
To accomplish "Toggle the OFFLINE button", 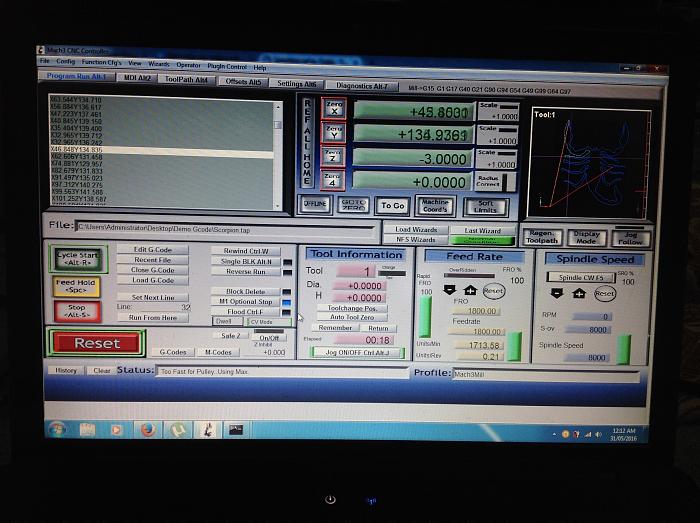I will (315, 204).
